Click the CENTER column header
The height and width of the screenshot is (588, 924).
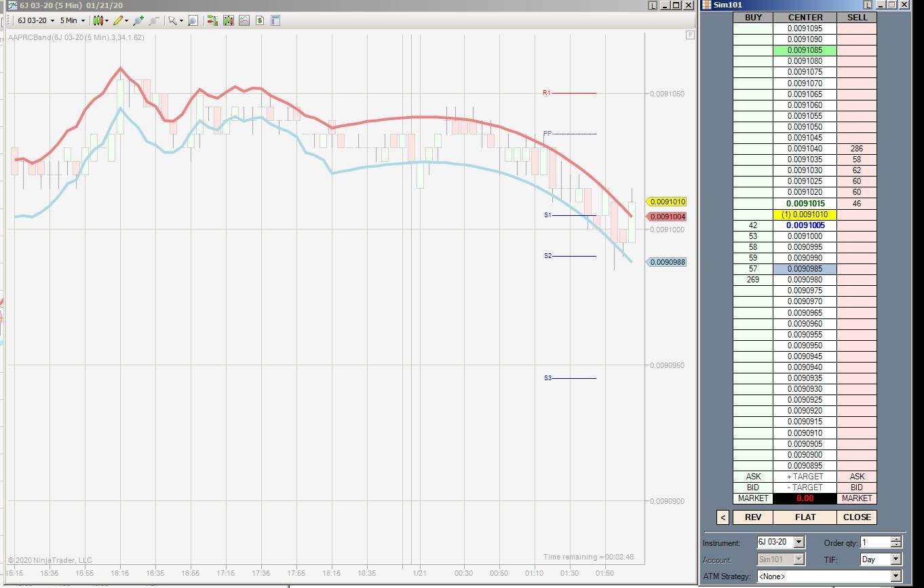805,18
